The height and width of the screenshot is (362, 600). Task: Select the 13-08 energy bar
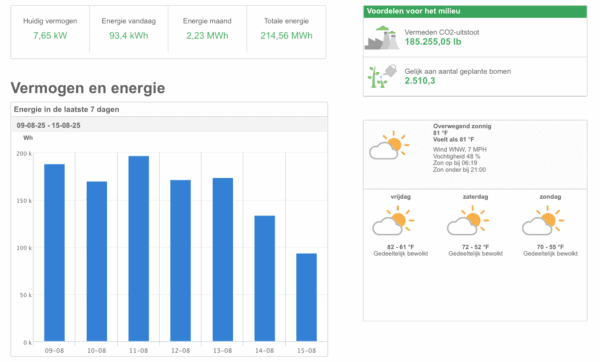223,259
